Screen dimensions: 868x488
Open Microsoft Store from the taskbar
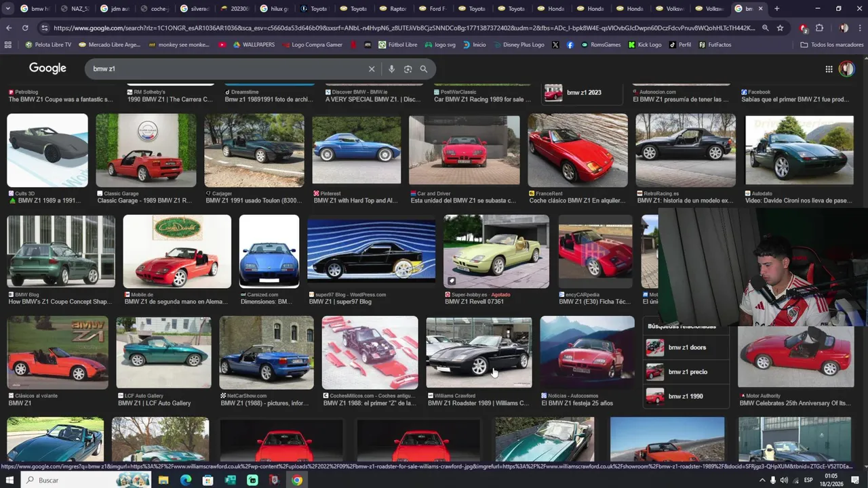pos(208,480)
